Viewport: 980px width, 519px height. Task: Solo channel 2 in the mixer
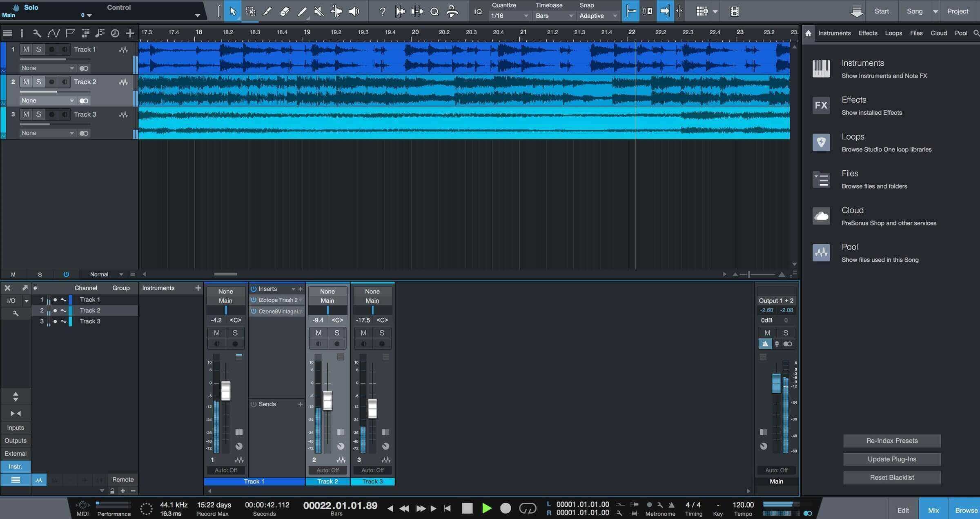[337, 332]
